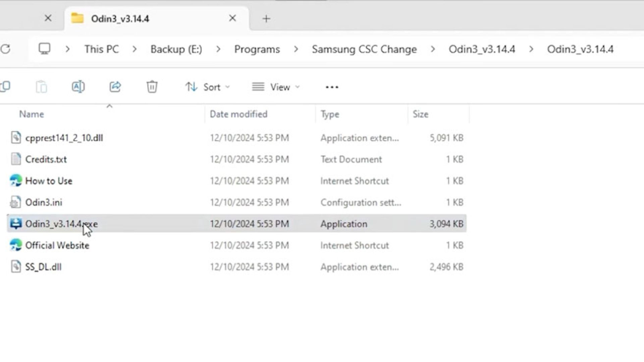Viewport: 644px width, 362px height.
Task: Open the View dropdown
Action: (276, 87)
